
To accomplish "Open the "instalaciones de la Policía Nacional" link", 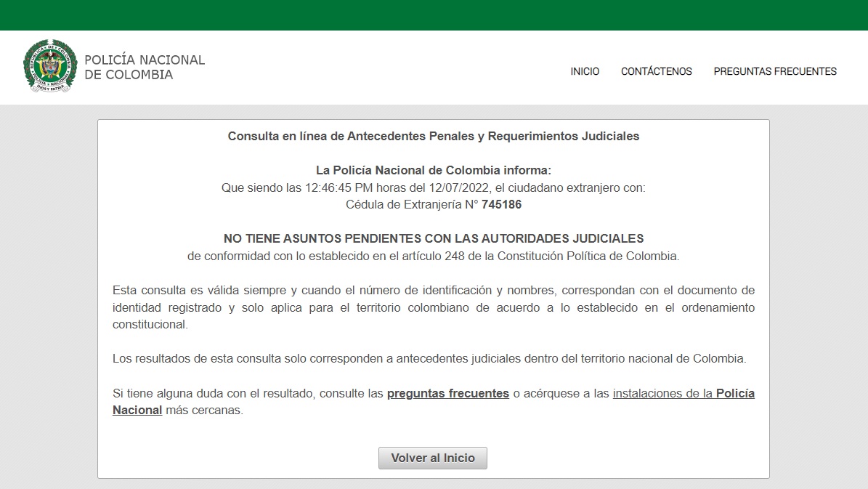I will click(x=683, y=393).
